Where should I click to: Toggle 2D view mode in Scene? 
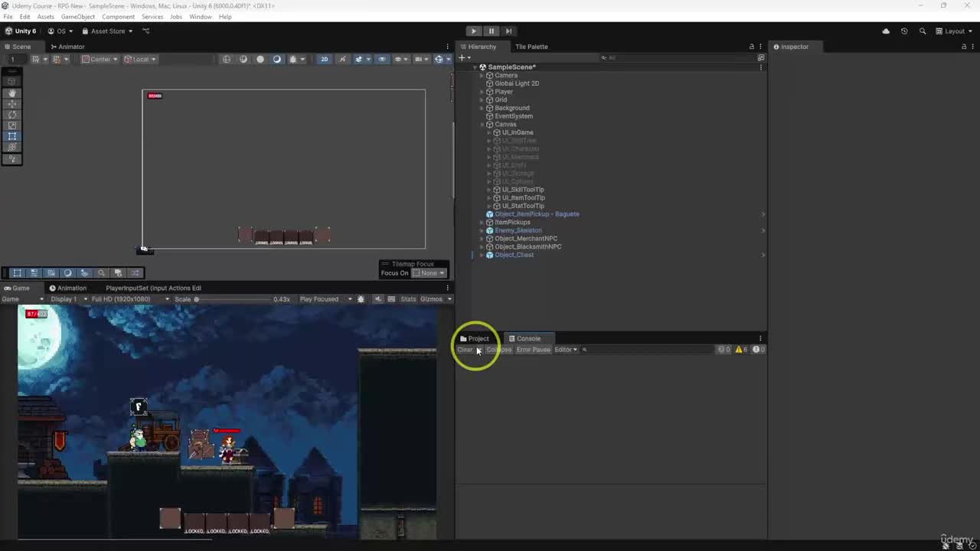[324, 59]
